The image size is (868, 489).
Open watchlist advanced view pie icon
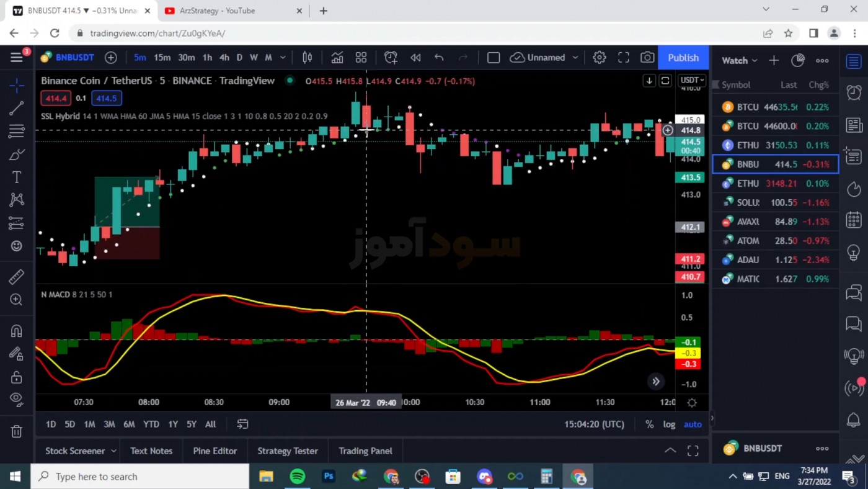coord(798,60)
